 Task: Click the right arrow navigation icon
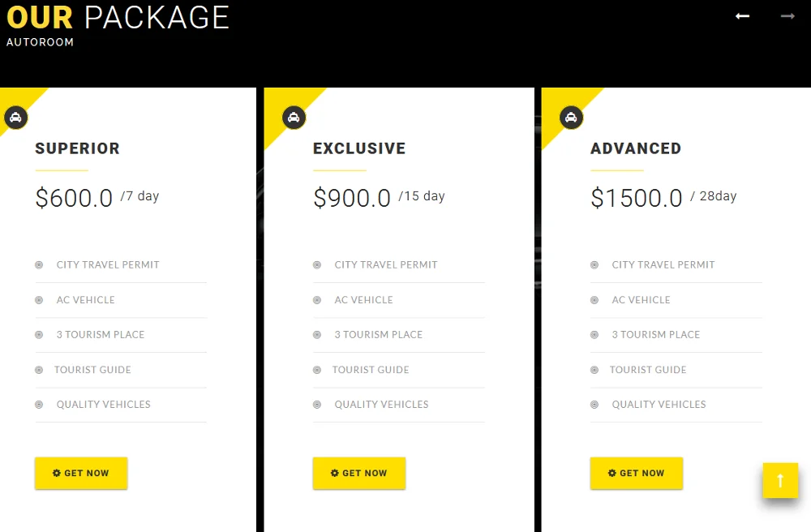(x=787, y=16)
